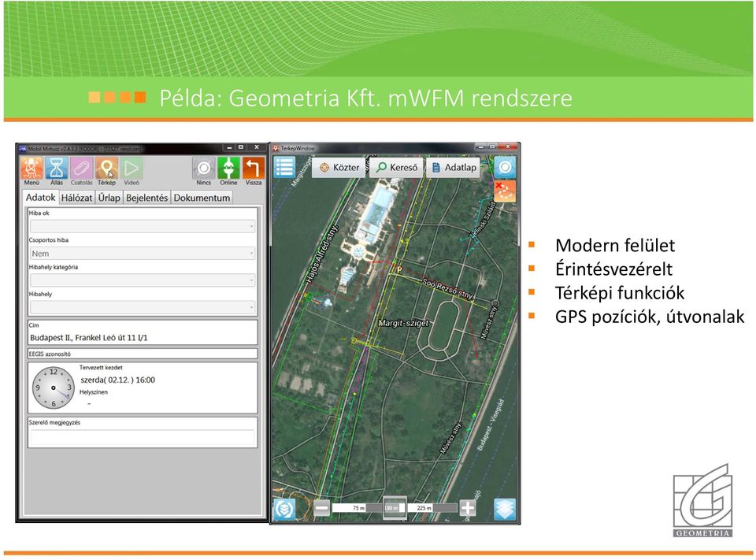Image resolution: width=756 pixels, height=560 pixels.
Task: Click the Állás hourglass icon
Action: click(x=57, y=169)
